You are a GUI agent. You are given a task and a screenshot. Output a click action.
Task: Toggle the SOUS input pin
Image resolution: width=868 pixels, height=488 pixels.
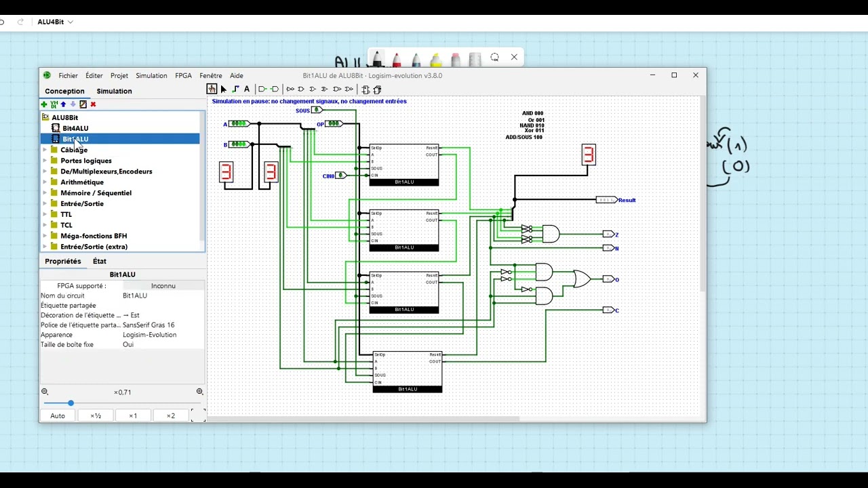[x=317, y=110]
